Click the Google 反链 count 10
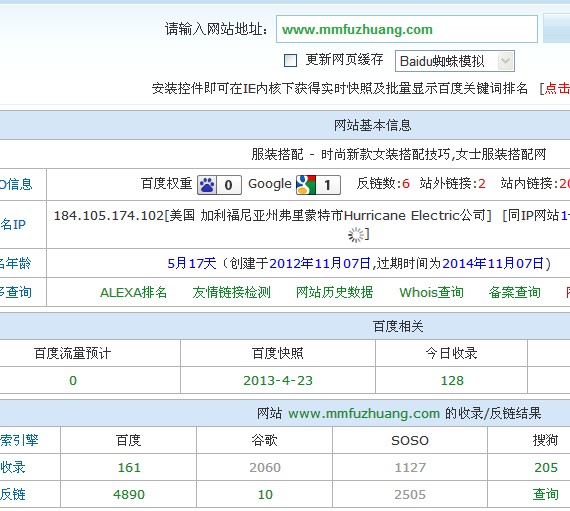The height and width of the screenshot is (511, 570). coord(265,494)
